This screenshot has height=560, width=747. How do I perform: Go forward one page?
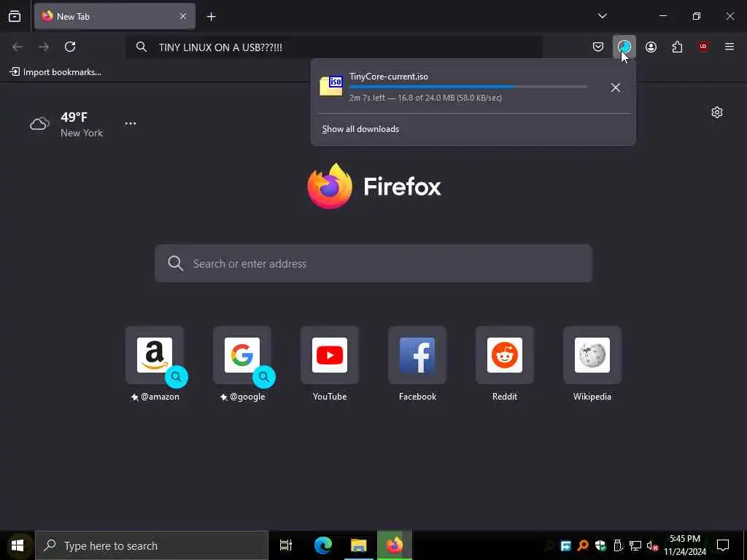pos(44,47)
